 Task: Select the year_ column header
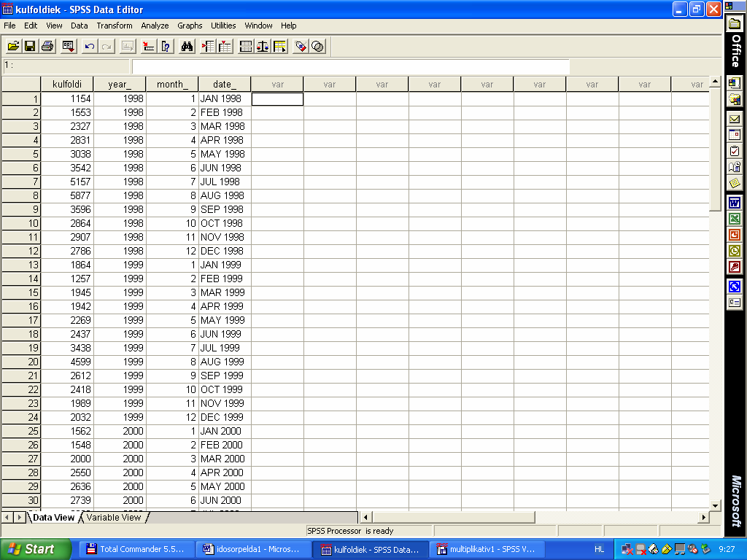tap(120, 85)
